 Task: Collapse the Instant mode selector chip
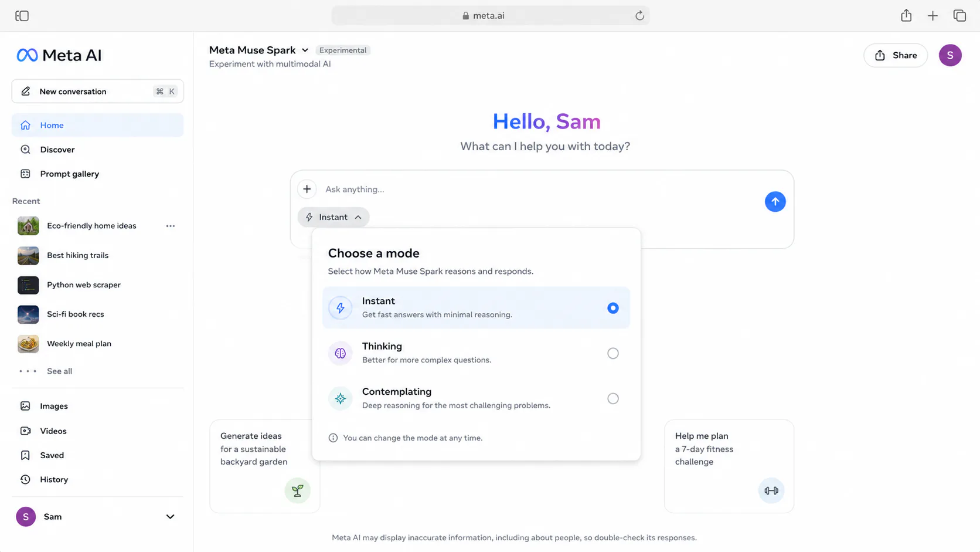pos(333,217)
